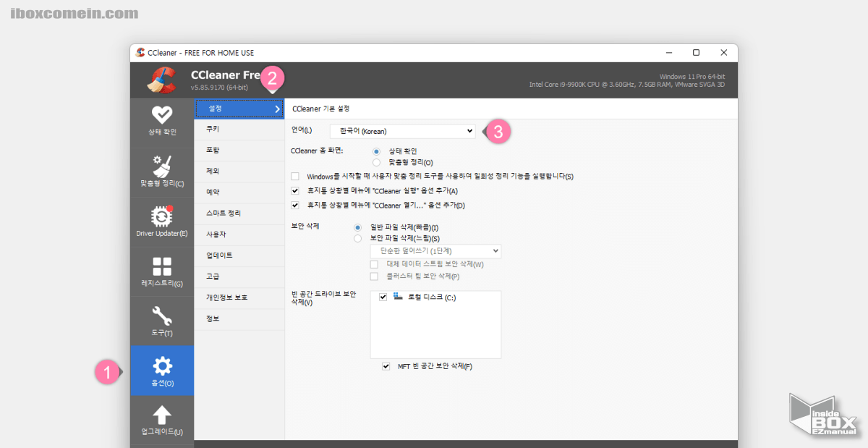Image resolution: width=868 pixels, height=448 pixels.
Task: Open the 개인정보 보호 menu item
Action: click(x=239, y=297)
